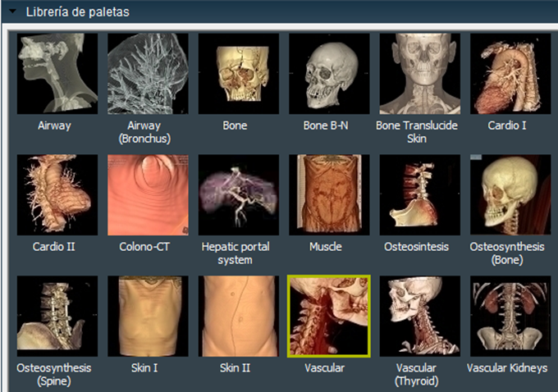Pick the Bone Translucide Skin palette
This screenshot has height=392, width=558.
(420, 74)
